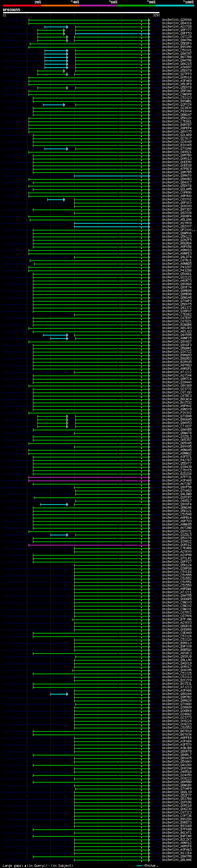Select the BP039655 query name label
The height and width of the screenshot is (868, 197).
[11, 10]
